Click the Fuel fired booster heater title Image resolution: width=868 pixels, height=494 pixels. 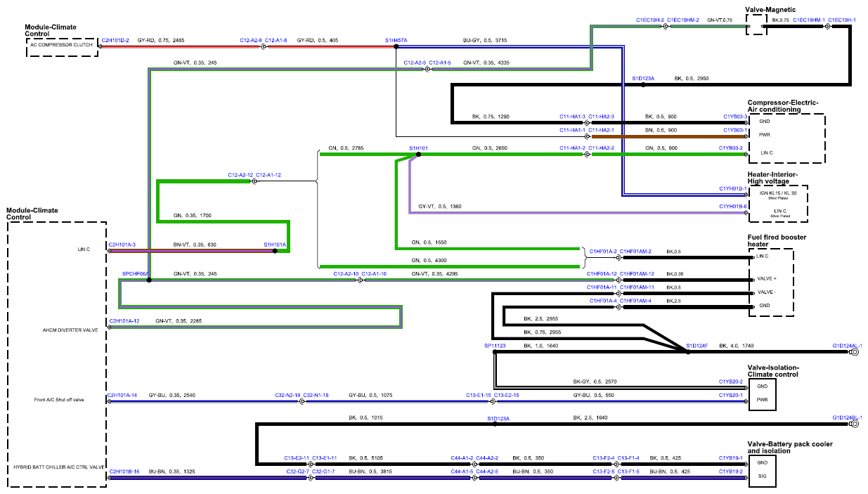[x=777, y=240]
